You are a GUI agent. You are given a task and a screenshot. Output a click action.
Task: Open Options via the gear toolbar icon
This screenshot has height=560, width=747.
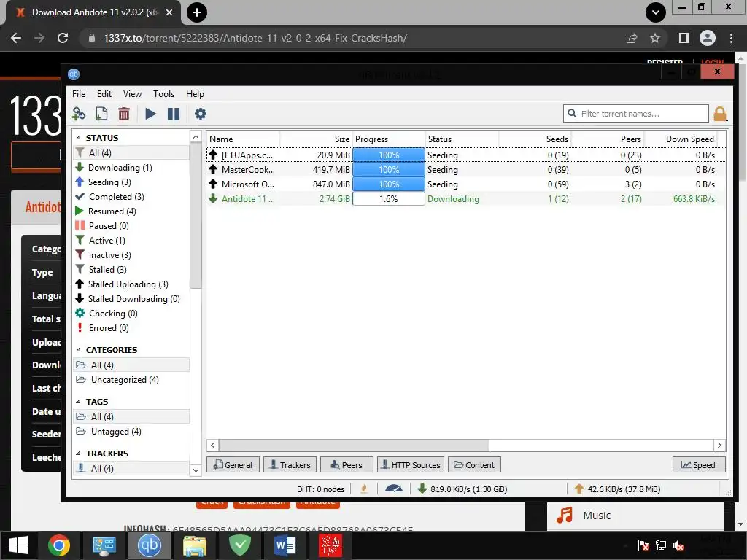point(201,114)
